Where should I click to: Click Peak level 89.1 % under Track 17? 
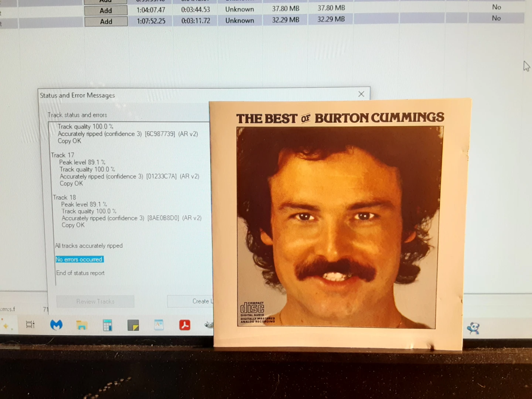(82, 162)
